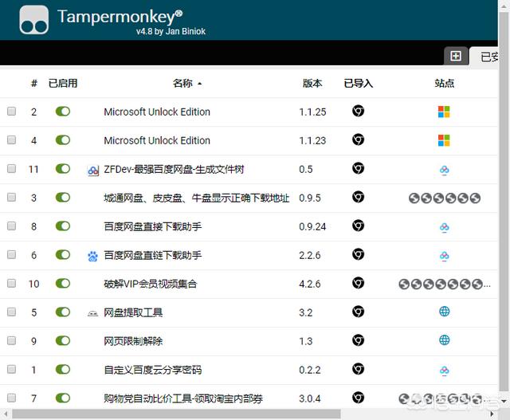Image resolution: width=510 pixels, height=420 pixels.
Task: Click the Tampermonkey title text
Action: point(120,17)
